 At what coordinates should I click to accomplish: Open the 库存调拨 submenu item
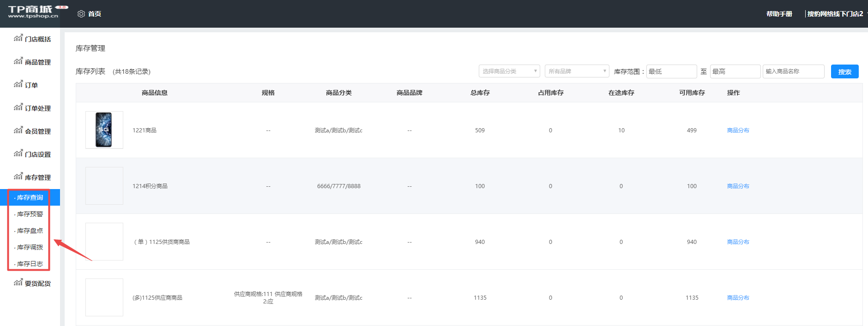pyautogui.click(x=30, y=247)
